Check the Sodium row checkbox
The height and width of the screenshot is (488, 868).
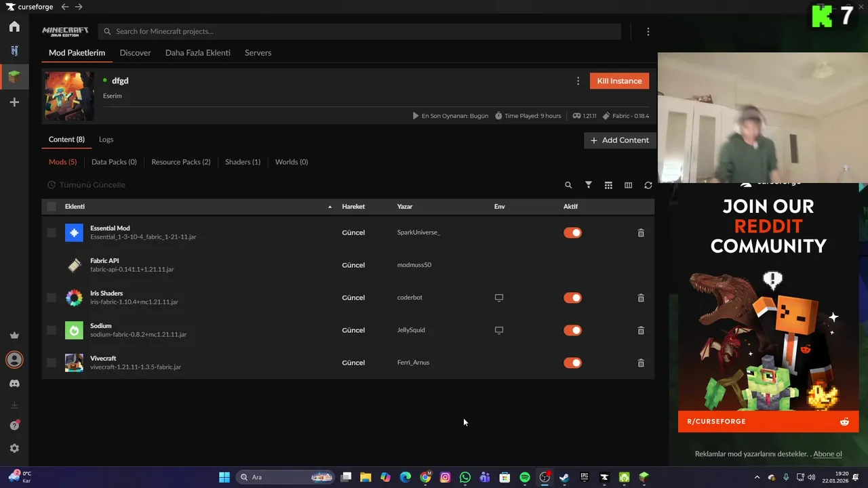[52, 330]
